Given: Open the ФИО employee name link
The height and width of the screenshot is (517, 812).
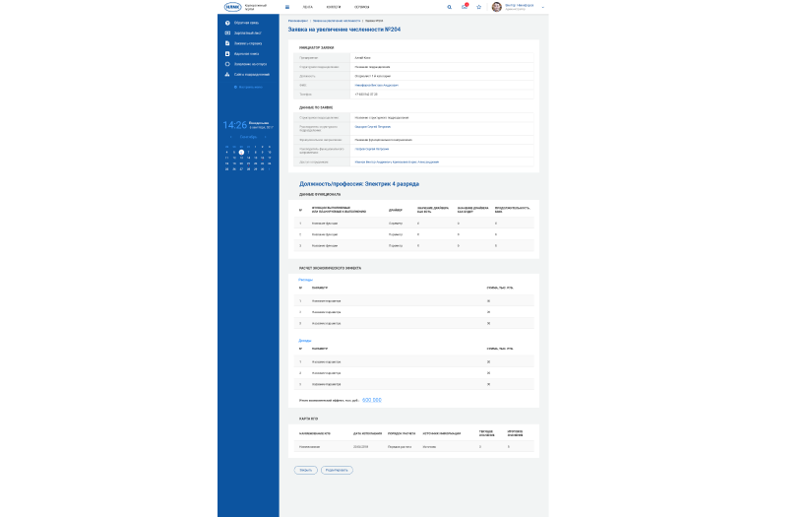Looking at the screenshot, I should 377,85.
